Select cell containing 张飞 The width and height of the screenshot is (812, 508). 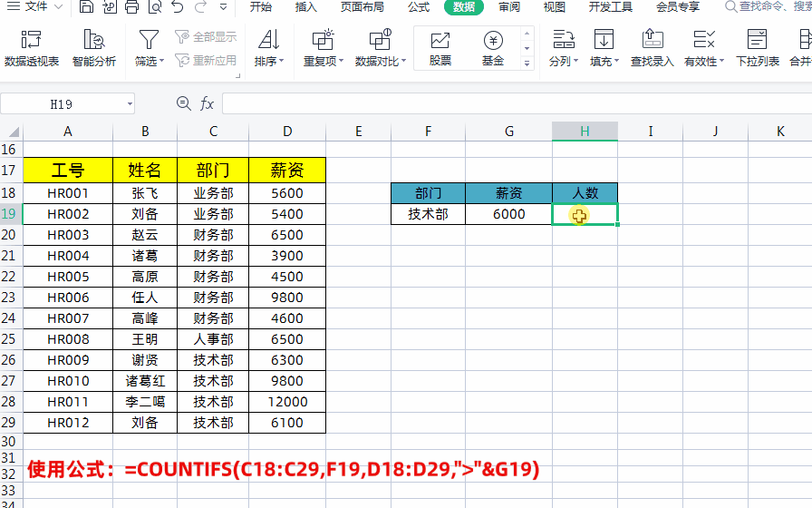[x=145, y=193]
